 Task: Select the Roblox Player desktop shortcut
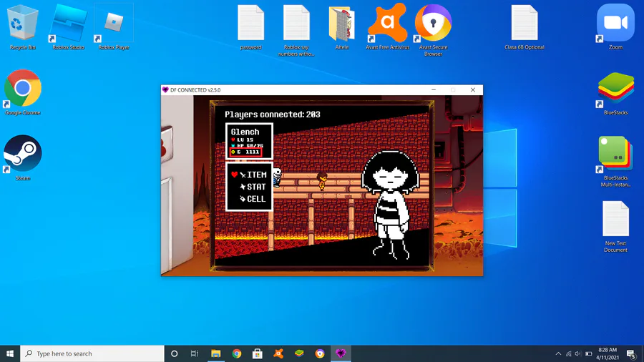[114, 26]
